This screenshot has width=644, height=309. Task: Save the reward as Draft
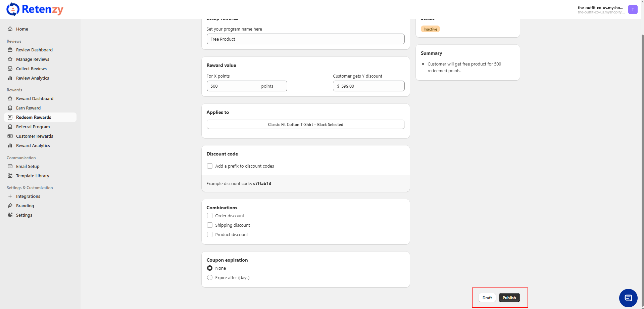[x=487, y=298]
